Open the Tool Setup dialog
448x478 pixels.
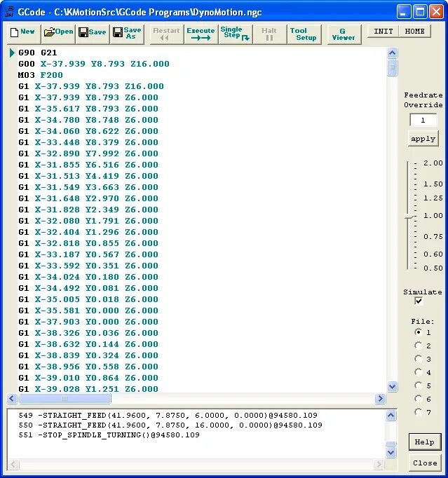[x=304, y=34]
